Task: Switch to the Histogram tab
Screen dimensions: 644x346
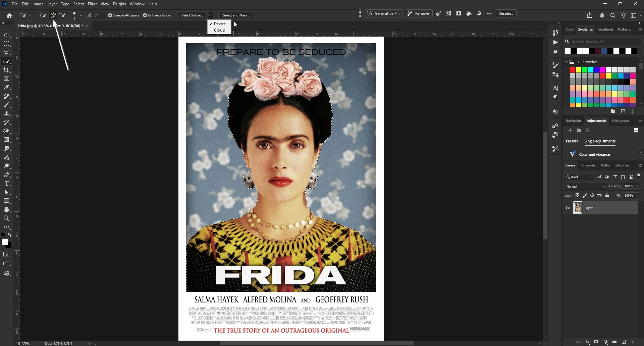Action: coord(620,121)
